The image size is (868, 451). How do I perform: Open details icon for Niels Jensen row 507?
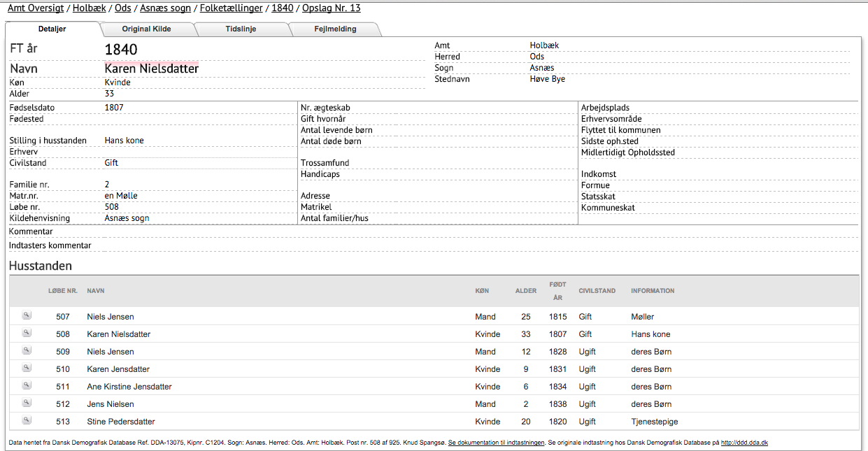27,315
